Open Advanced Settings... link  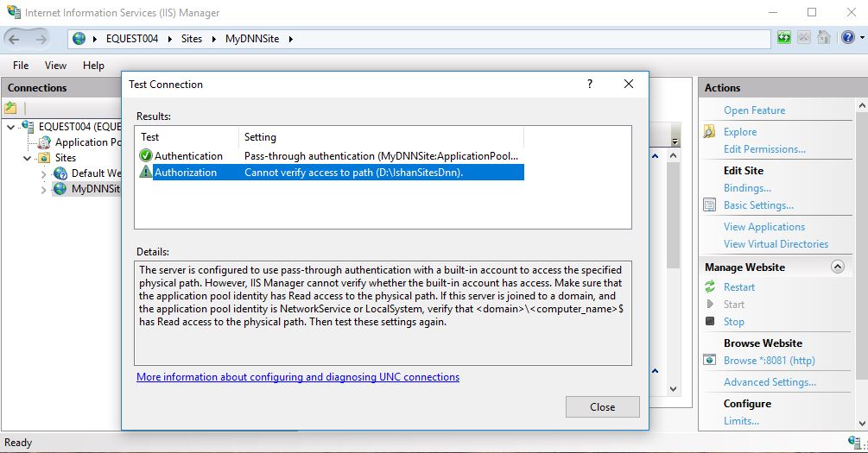[x=770, y=381]
